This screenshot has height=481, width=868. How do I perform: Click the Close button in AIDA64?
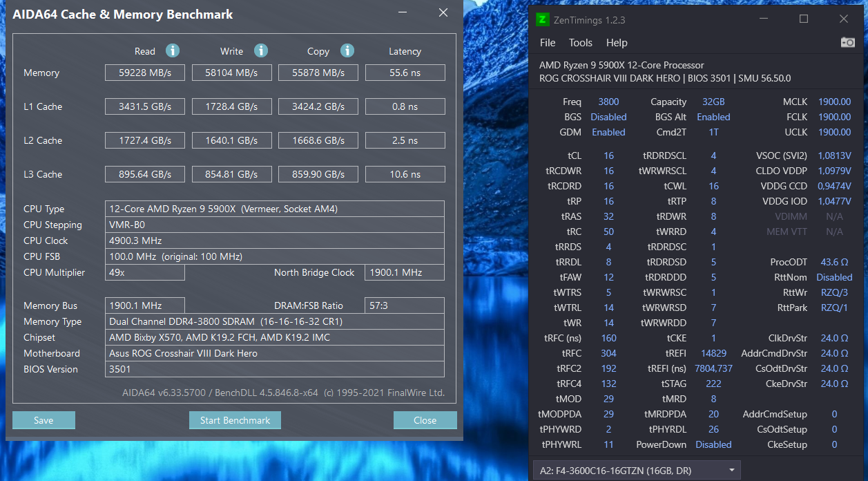(425, 419)
